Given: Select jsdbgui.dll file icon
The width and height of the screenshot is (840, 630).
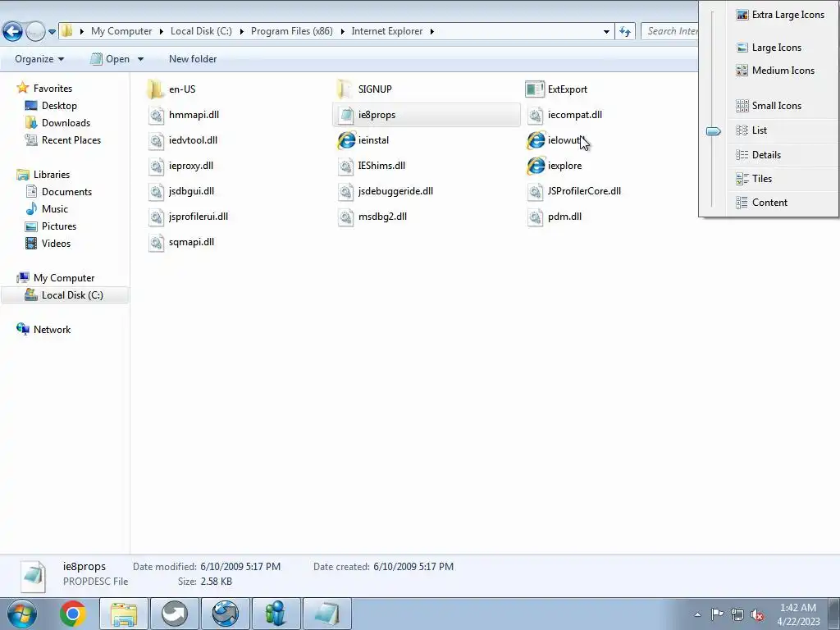Looking at the screenshot, I should 156,191.
